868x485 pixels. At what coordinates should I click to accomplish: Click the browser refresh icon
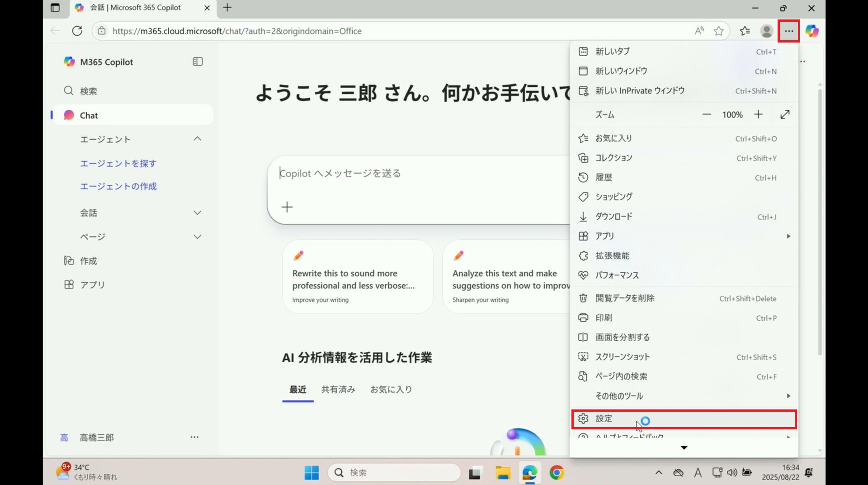(77, 31)
